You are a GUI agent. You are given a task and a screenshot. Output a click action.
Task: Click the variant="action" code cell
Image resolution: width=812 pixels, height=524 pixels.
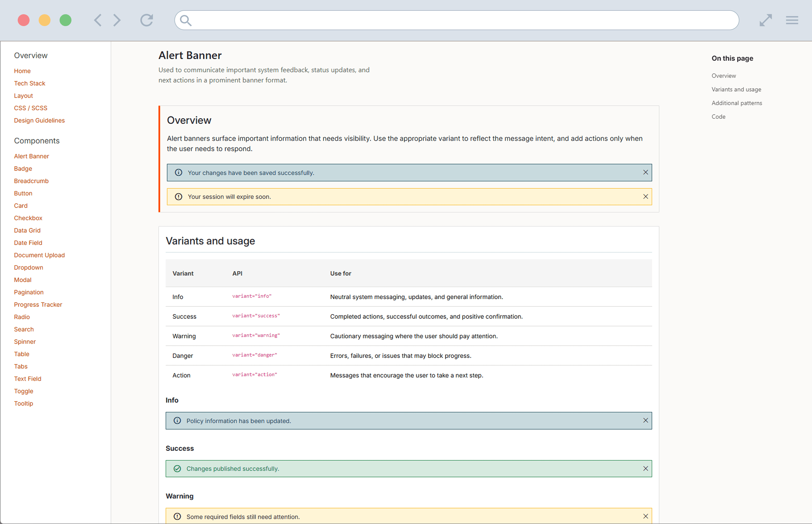pyautogui.click(x=255, y=374)
